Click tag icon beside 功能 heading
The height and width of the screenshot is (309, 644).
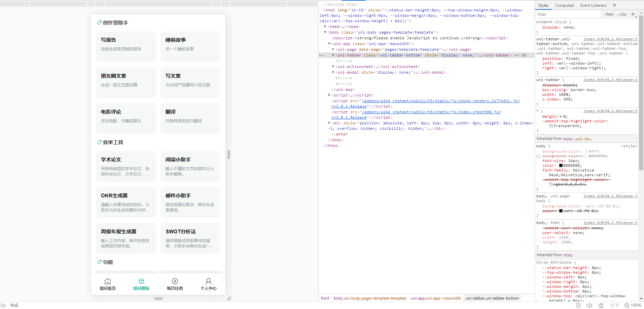99,262
